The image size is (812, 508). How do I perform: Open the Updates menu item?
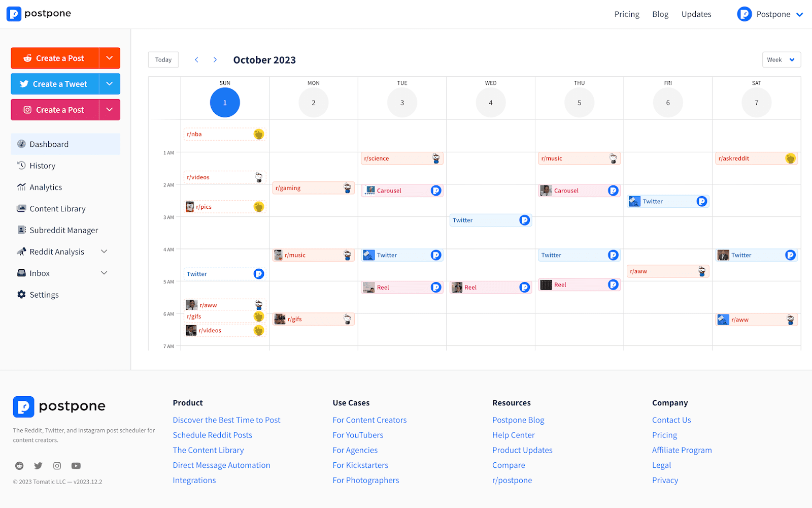pos(696,14)
